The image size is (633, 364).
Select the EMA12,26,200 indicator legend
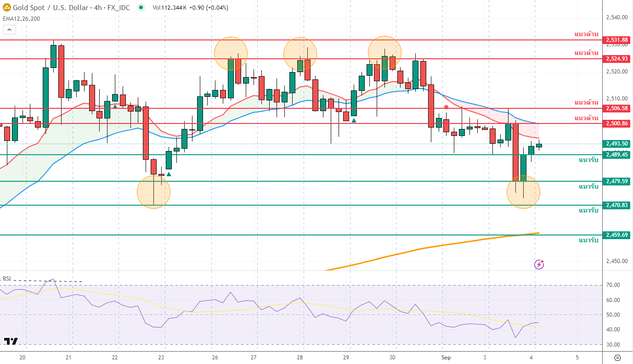coord(21,18)
